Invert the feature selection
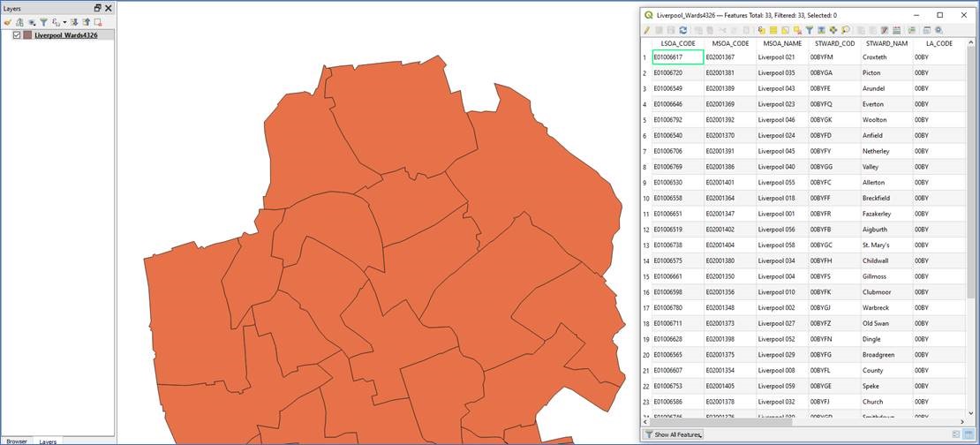980x445 pixels. (x=785, y=29)
